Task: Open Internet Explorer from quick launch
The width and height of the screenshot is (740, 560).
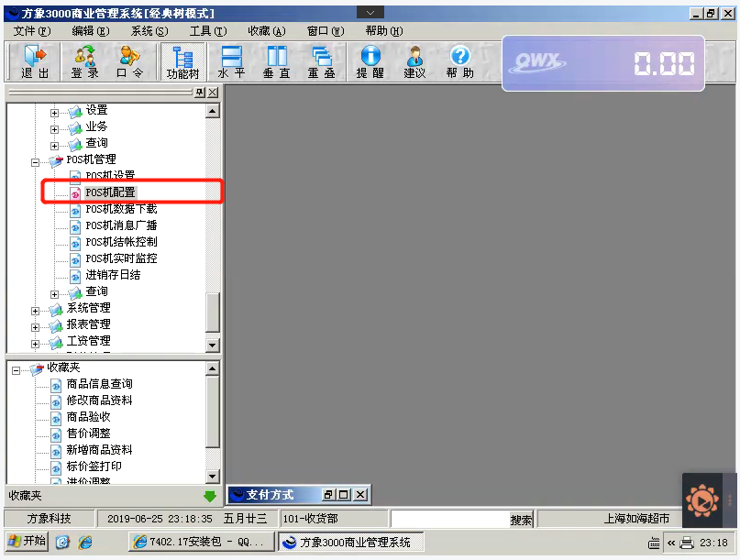Action: tap(86, 542)
